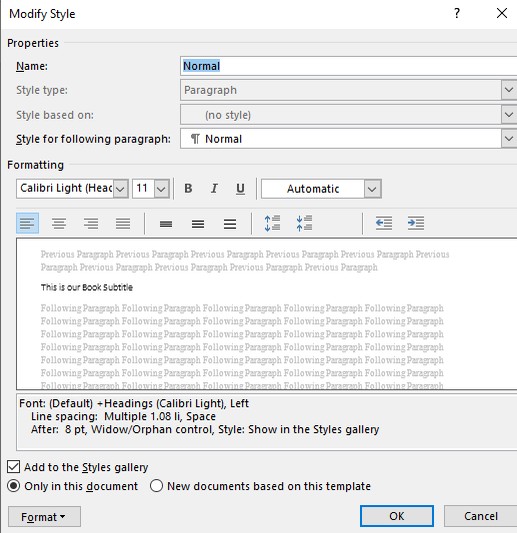This screenshot has height=533, width=517.
Task: Increase paragraph spacing icon
Action: pos(272,223)
